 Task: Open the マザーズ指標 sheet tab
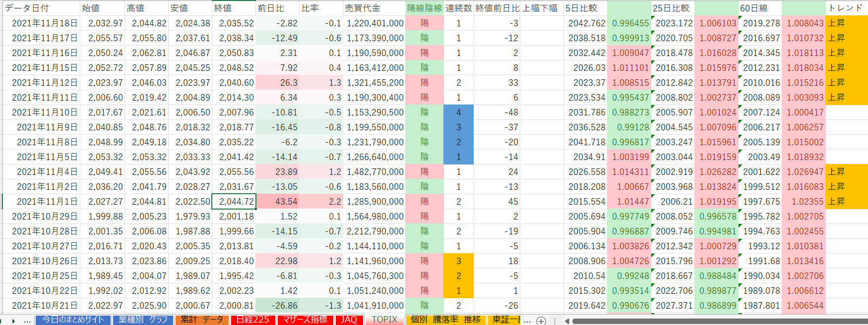click(305, 320)
